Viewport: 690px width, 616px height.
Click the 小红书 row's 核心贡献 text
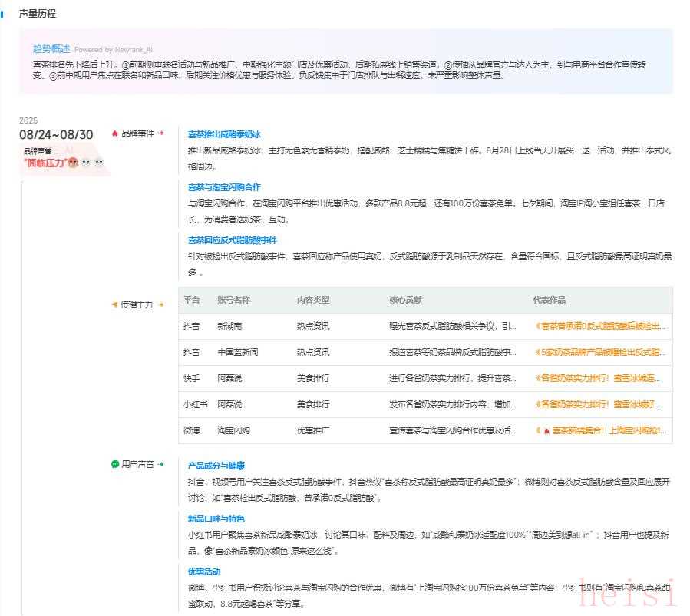(453, 404)
